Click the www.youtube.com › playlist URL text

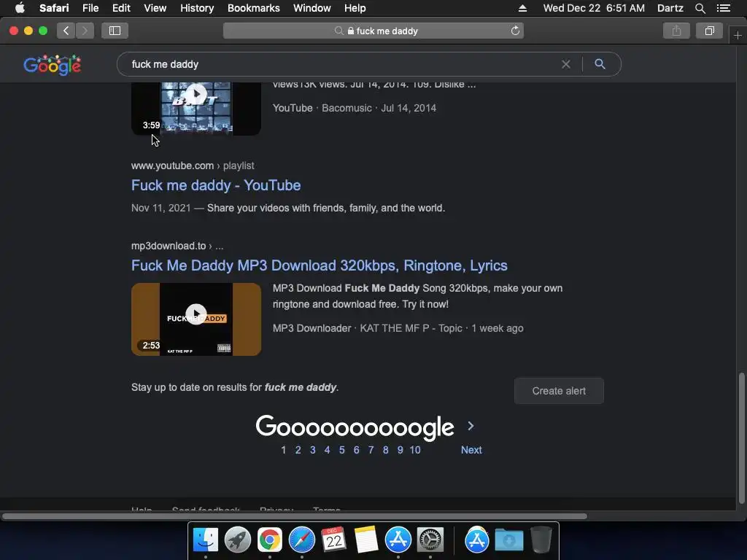[193, 166]
